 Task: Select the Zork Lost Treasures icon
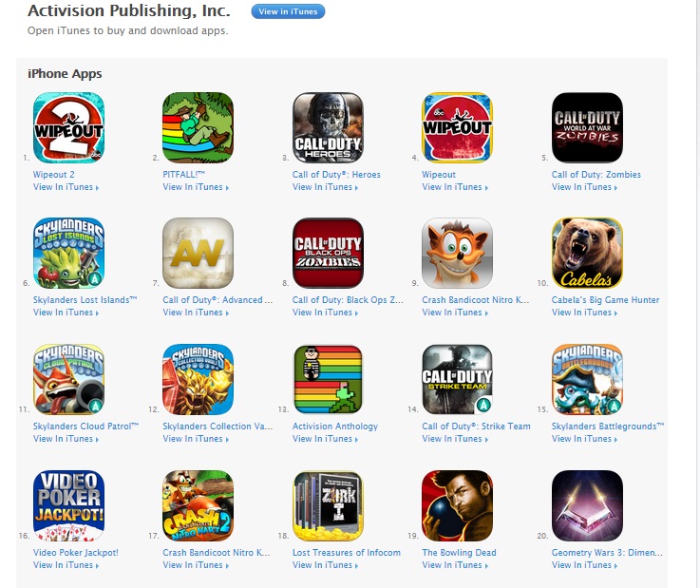[x=328, y=506]
